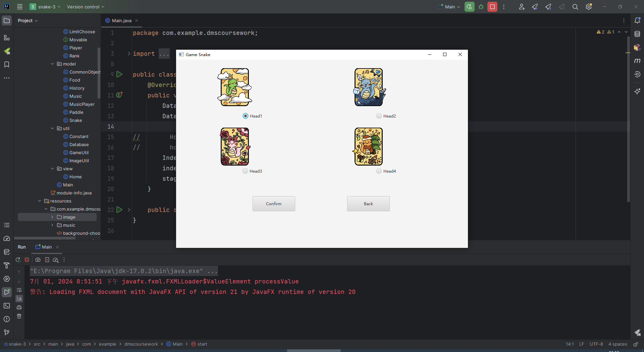
Task: Choose the Head3 radio option
Action: (245, 171)
